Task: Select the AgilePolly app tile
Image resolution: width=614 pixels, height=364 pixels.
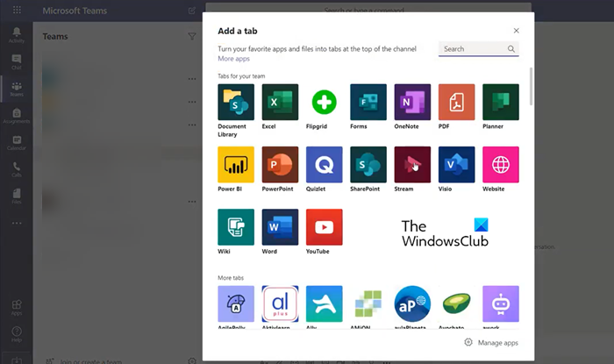Action: click(236, 303)
